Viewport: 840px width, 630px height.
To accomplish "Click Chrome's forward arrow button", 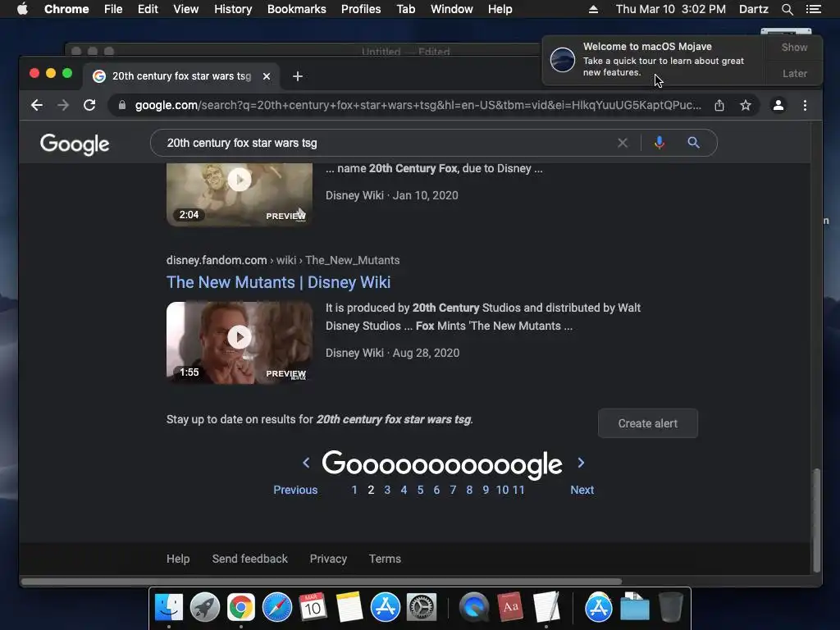I will (63, 105).
